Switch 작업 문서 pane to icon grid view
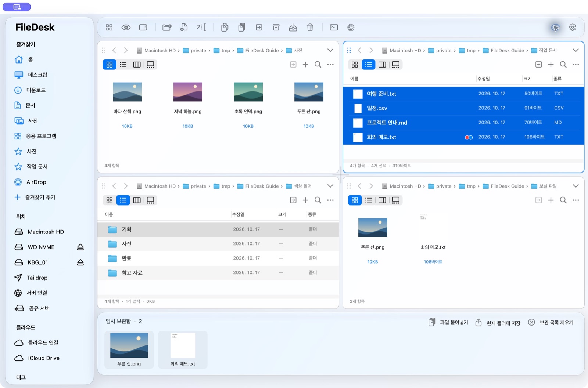The height and width of the screenshot is (388, 588). [x=355, y=65]
